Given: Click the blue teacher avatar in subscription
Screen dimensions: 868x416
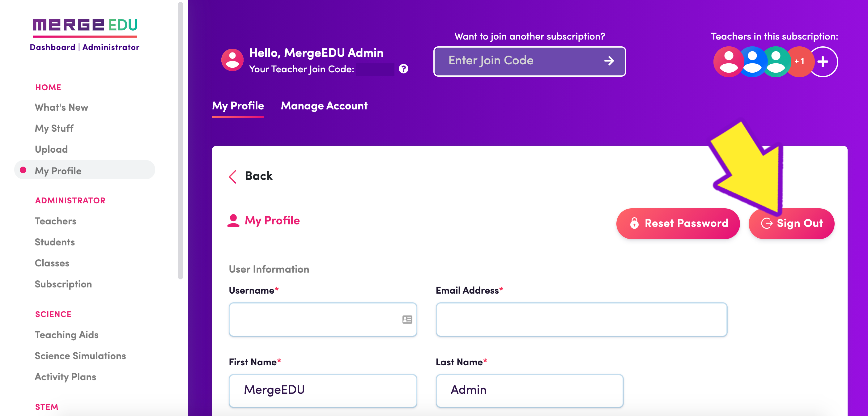Looking at the screenshot, I should pos(752,62).
